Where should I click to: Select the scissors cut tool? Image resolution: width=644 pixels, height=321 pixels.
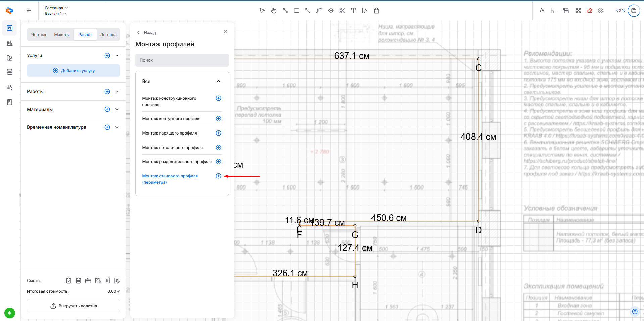point(342,11)
